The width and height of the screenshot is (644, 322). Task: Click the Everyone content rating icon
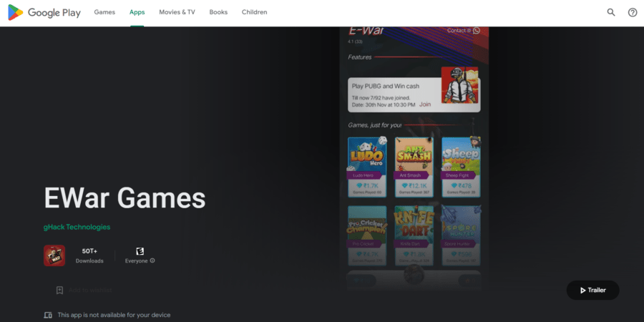(x=140, y=251)
